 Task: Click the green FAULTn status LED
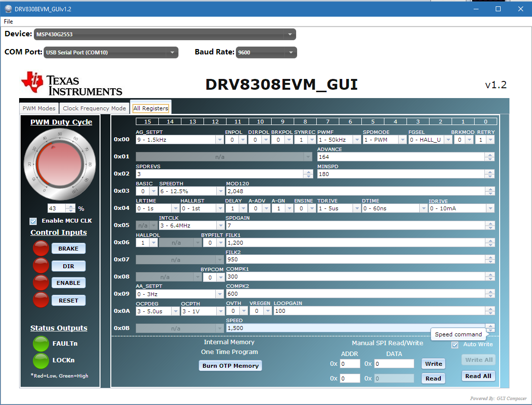coord(41,344)
